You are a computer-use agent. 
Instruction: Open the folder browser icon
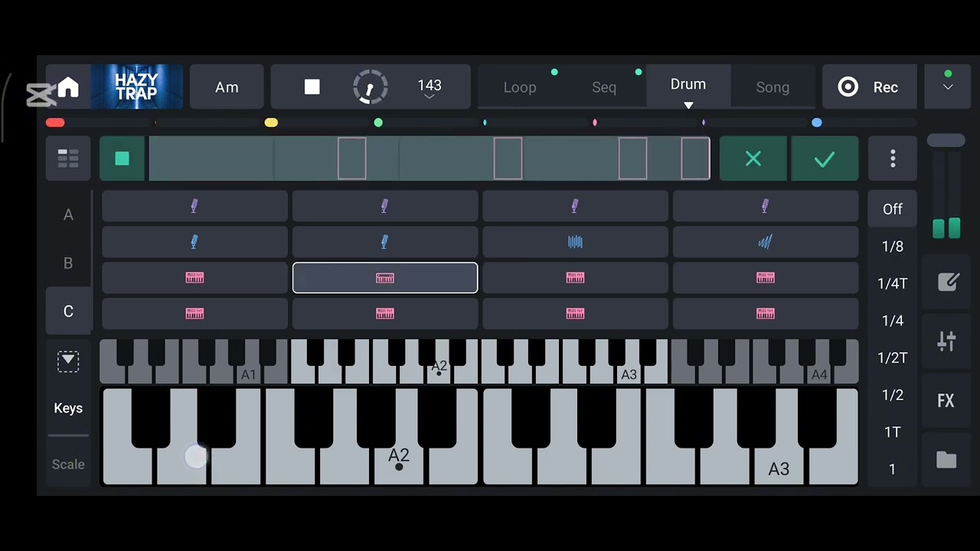[x=947, y=459]
